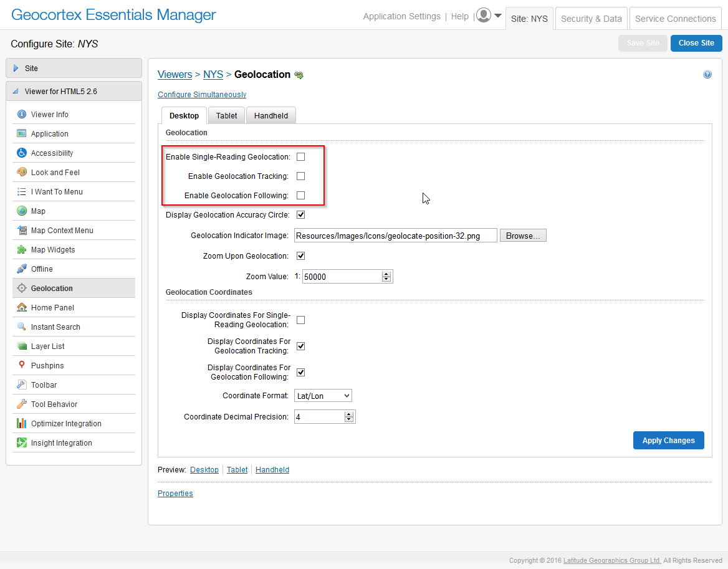Enable Geolocation Following checkbox
This screenshot has width=728, height=569.
[301, 196]
